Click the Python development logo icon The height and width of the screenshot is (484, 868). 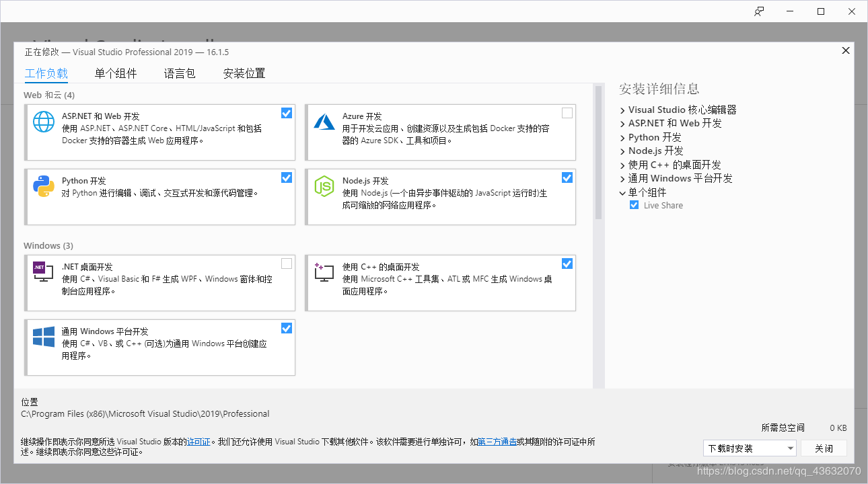tap(44, 186)
